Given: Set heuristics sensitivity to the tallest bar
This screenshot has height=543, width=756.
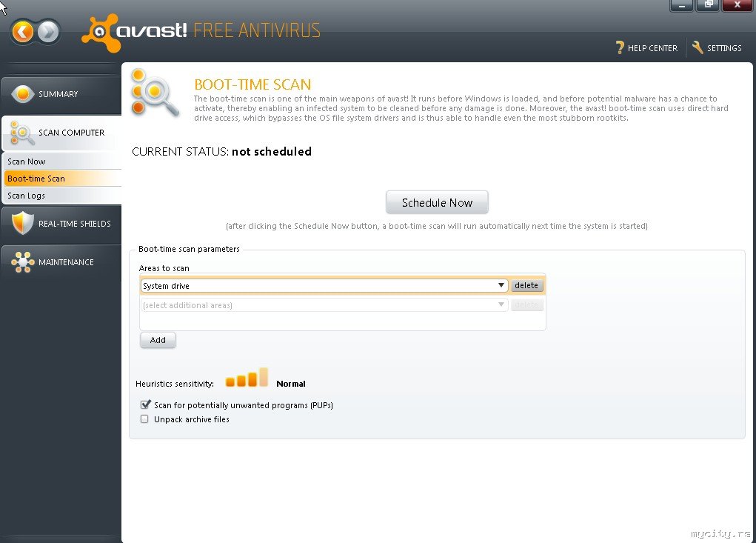Looking at the screenshot, I should [264, 377].
